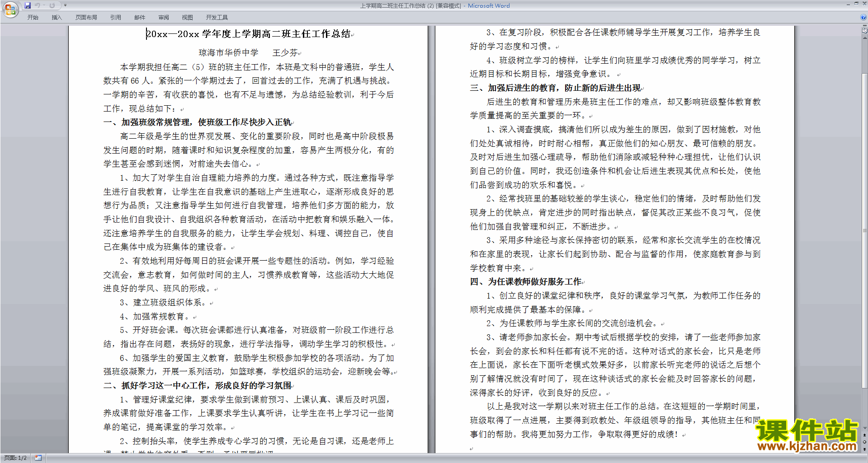The width and height of the screenshot is (868, 463).
Task: Restore down the Word window
Action: [x=856, y=4]
